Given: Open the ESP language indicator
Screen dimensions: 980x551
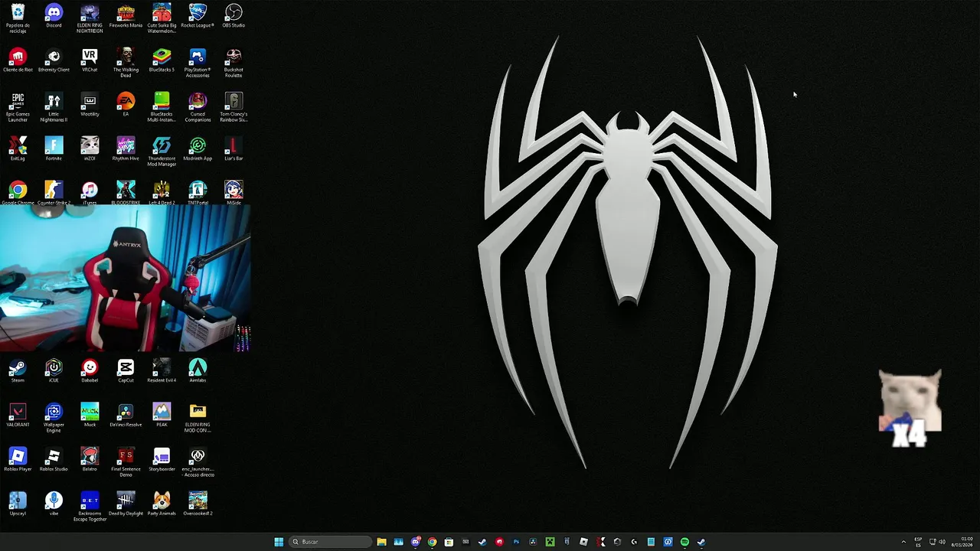Looking at the screenshot, I should pos(918,542).
